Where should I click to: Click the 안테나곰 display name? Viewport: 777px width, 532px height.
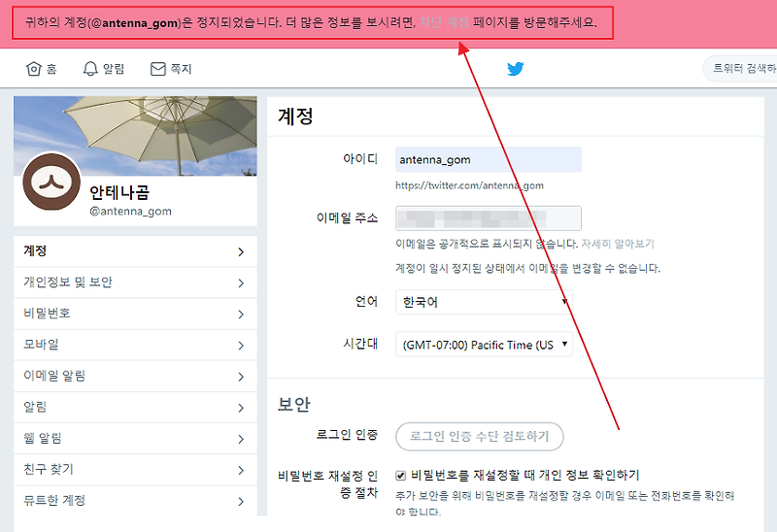[119, 192]
